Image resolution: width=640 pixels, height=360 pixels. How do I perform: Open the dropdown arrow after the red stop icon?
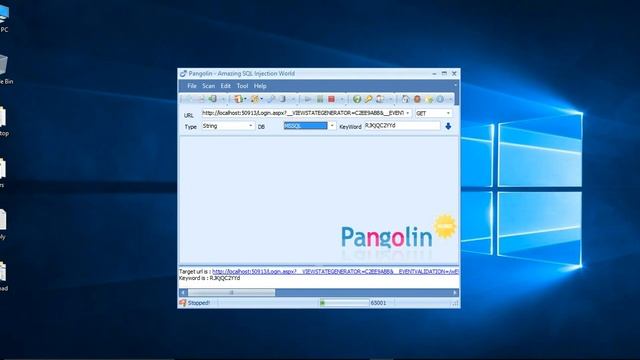pos(342,99)
